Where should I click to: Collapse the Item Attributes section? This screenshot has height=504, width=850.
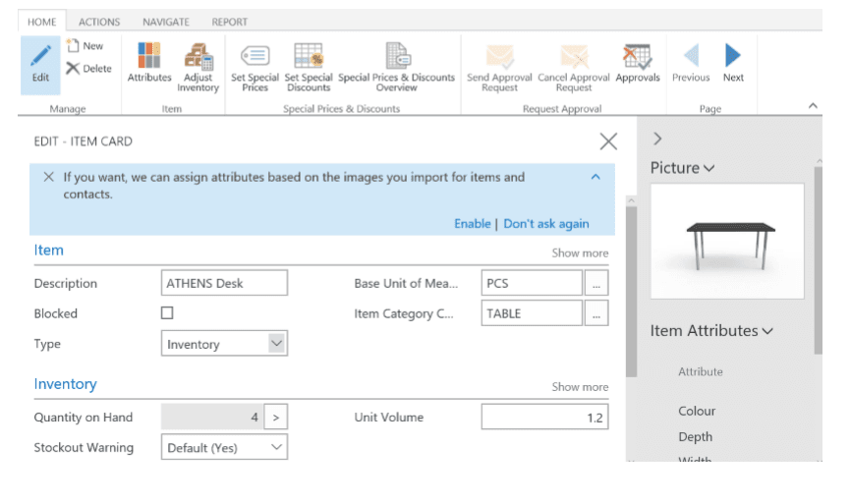click(766, 331)
